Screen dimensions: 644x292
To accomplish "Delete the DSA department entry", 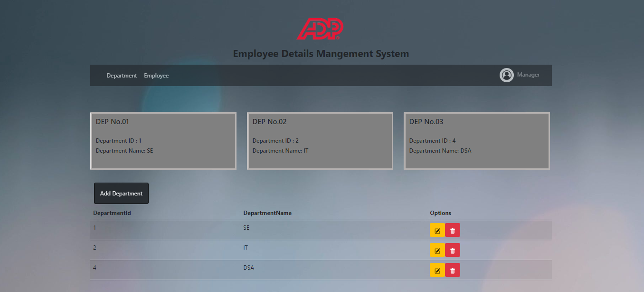I will click(452, 270).
